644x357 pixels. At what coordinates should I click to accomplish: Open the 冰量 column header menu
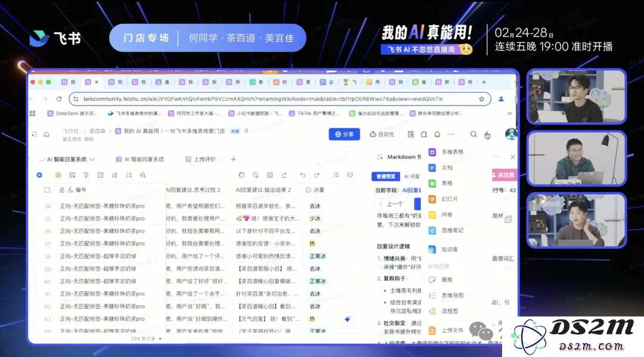pos(315,190)
